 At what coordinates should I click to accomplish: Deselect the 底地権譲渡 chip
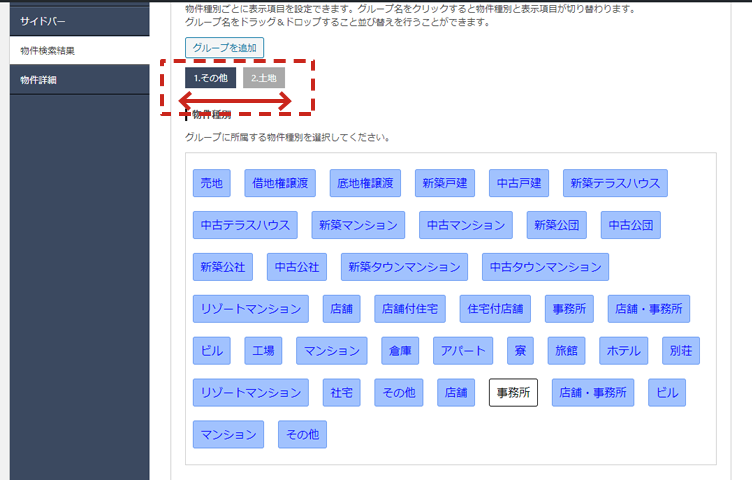(365, 183)
